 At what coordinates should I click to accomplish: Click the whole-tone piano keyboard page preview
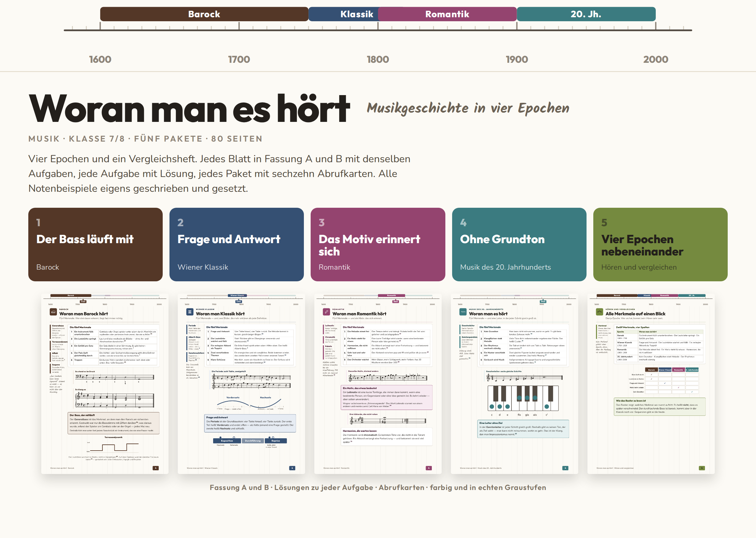point(514,383)
